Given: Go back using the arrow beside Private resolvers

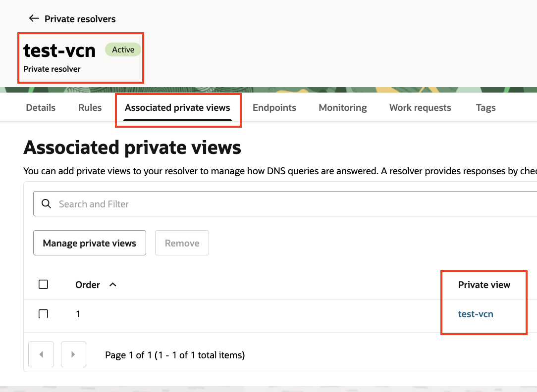Looking at the screenshot, I should pos(34,18).
